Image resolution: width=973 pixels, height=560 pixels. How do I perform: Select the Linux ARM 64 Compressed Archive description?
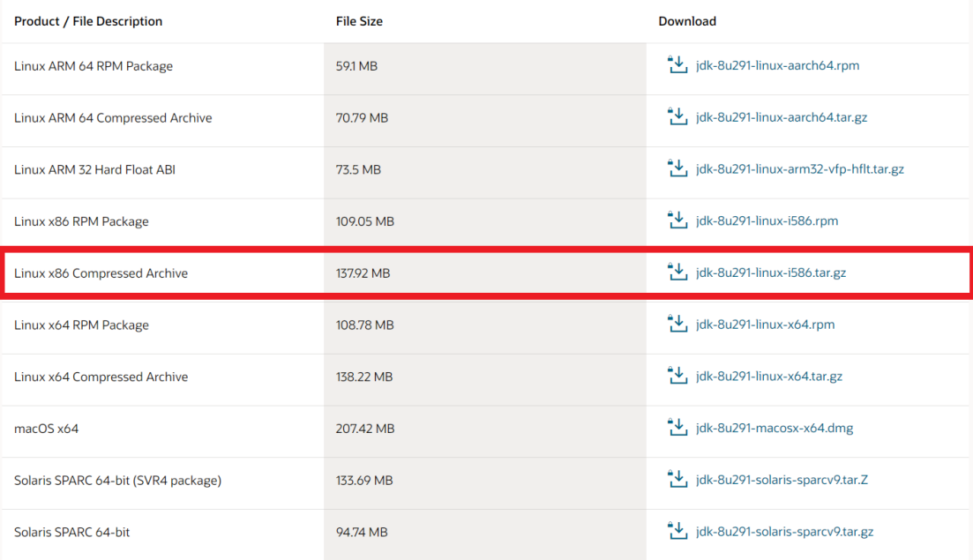(113, 118)
